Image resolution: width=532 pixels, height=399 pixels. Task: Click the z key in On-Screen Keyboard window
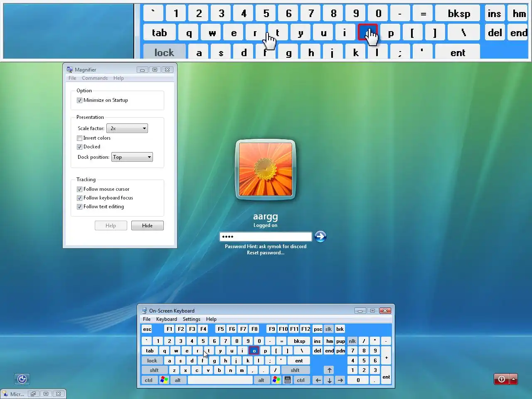coord(174,370)
